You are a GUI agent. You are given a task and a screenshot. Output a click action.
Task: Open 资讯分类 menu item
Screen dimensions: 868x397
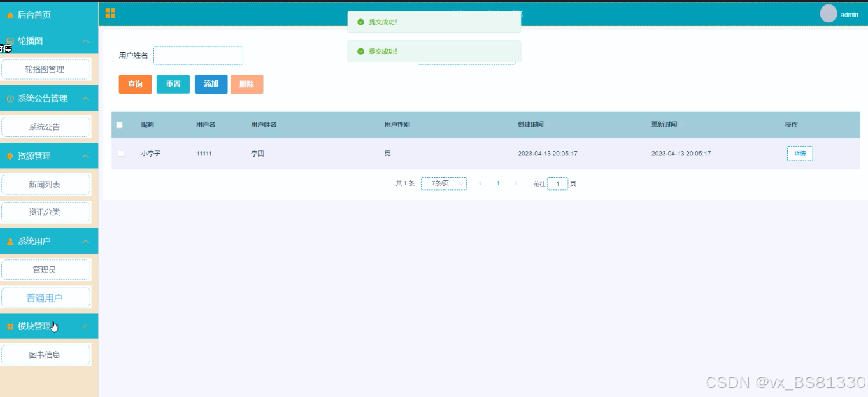46,212
